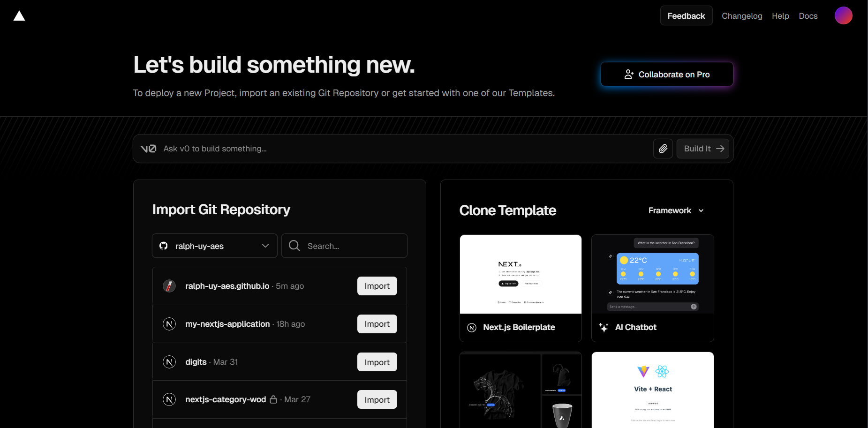
Task: Click the Build It button
Action: click(x=702, y=149)
